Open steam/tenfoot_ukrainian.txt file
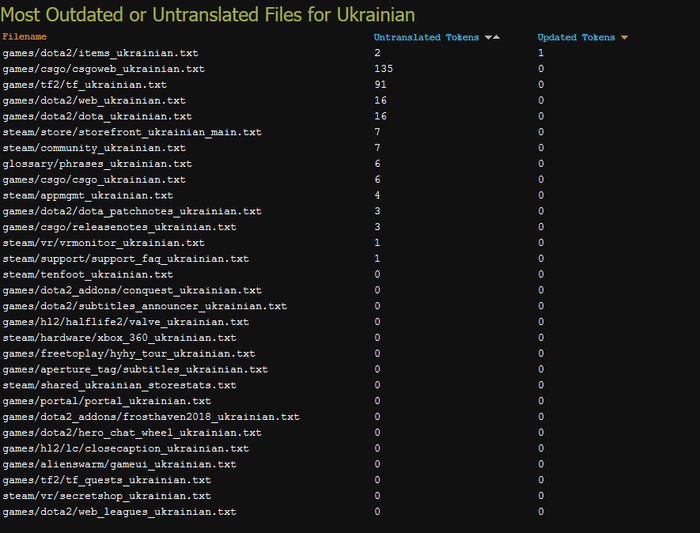 click(x=87, y=275)
